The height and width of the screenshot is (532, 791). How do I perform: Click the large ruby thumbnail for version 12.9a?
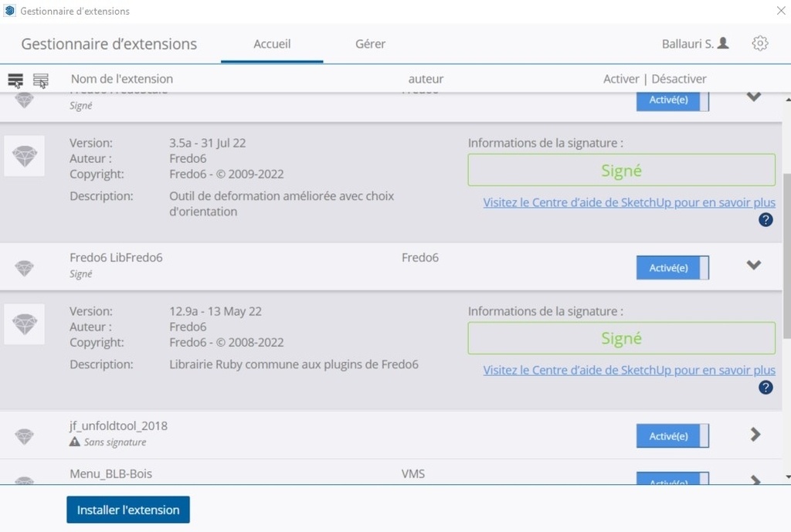click(x=24, y=324)
